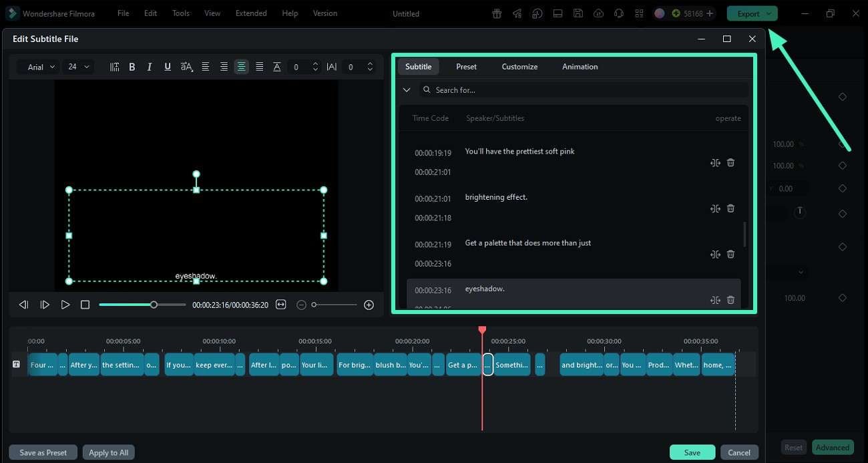
Task: Cancel the subtitle editing dialog
Action: [x=739, y=452]
